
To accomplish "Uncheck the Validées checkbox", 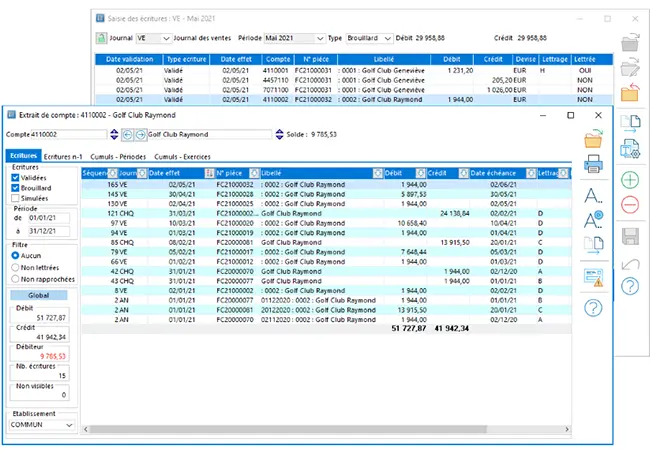I will 15,178.
